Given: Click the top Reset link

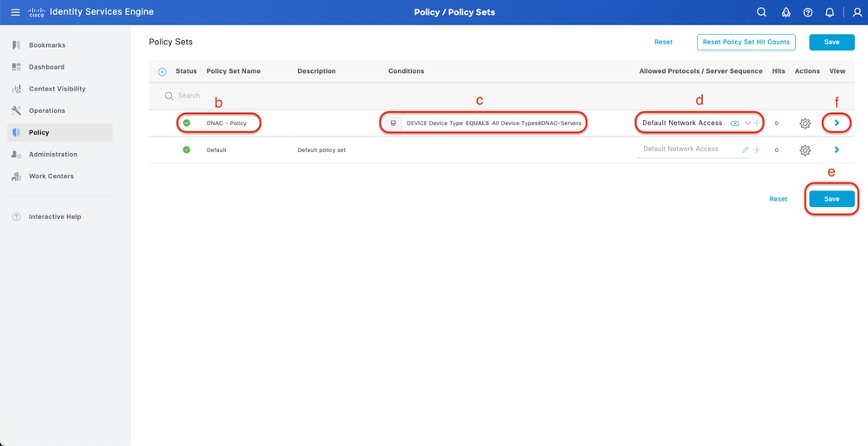Looking at the screenshot, I should 663,42.
